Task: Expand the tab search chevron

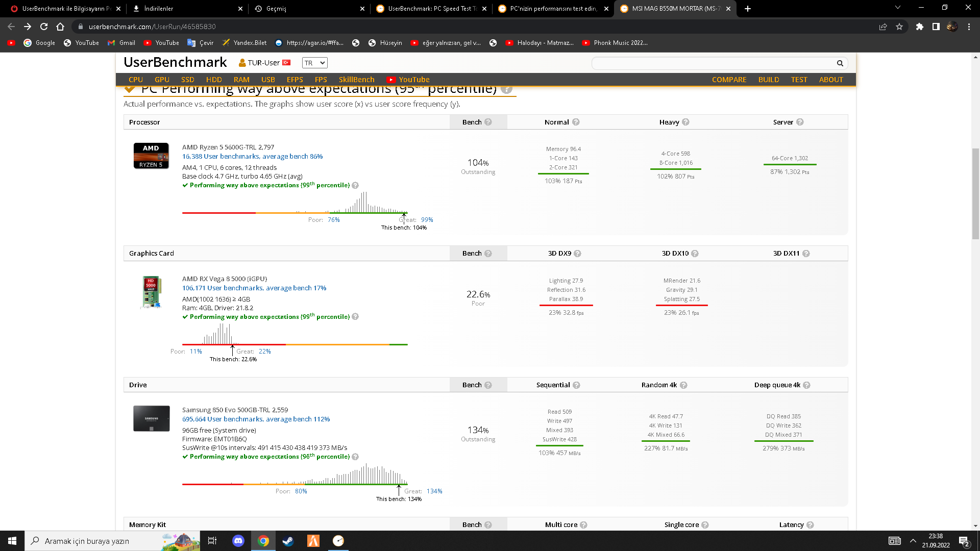Action: click(x=897, y=8)
